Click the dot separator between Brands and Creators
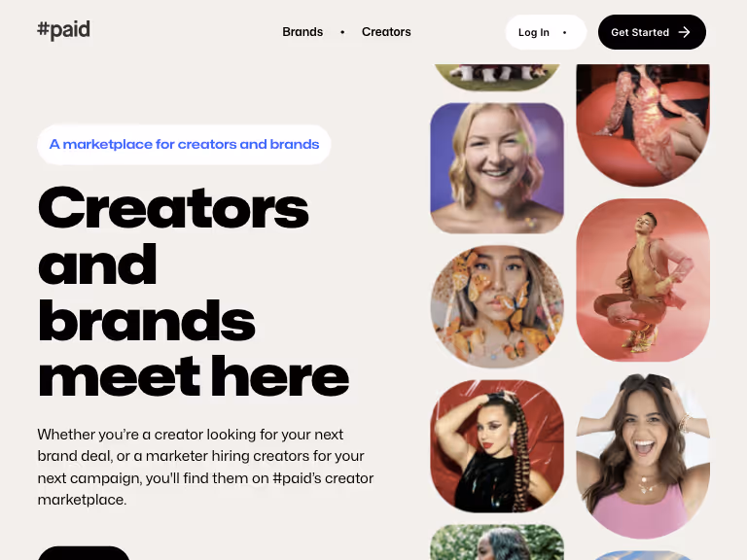 point(342,32)
